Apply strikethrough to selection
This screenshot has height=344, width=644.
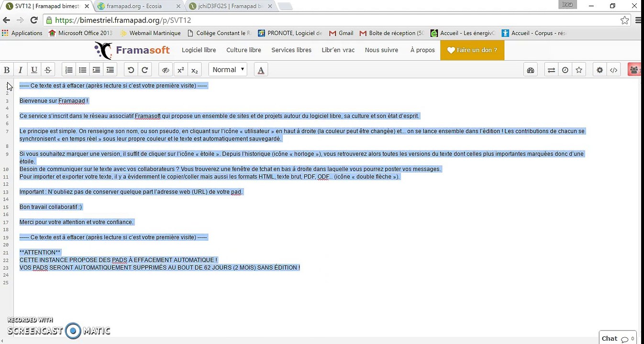tap(48, 70)
